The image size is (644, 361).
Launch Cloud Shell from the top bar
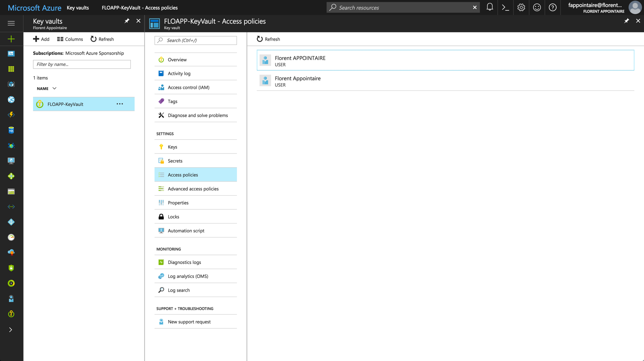click(505, 7)
